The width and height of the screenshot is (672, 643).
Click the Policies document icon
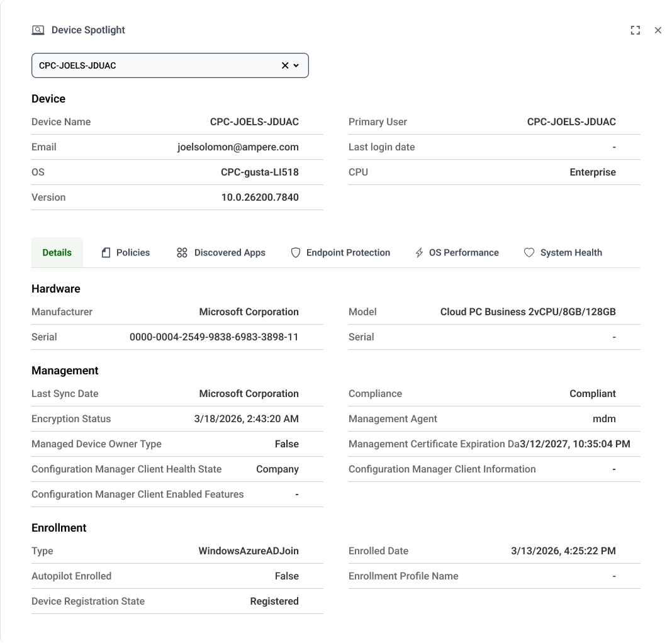(x=106, y=252)
